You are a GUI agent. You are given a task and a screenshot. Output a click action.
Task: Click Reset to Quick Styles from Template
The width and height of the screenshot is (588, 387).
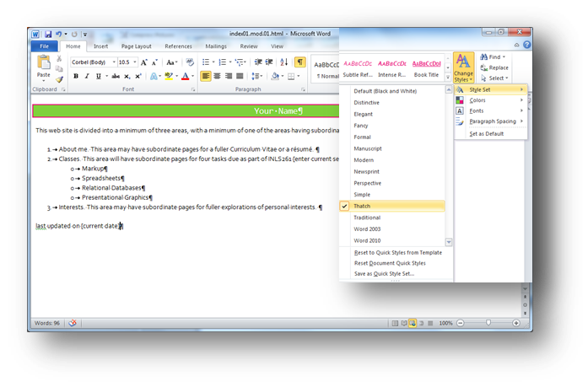[x=397, y=252]
